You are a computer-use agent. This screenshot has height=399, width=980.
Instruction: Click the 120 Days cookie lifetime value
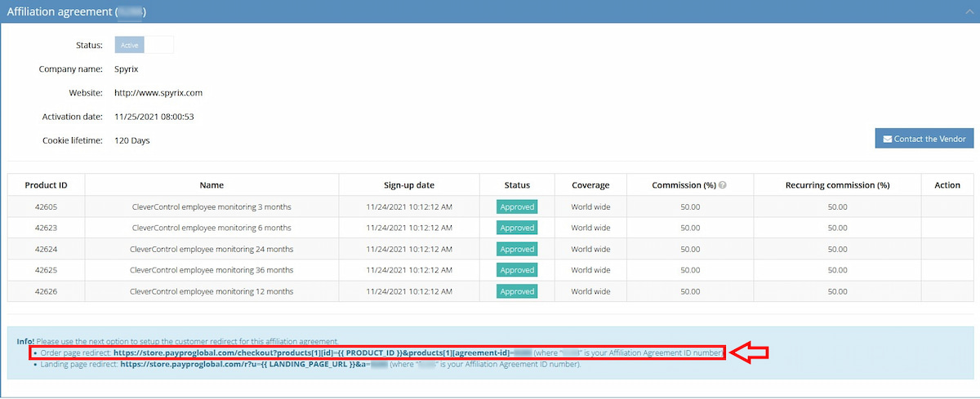click(x=132, y=140)
